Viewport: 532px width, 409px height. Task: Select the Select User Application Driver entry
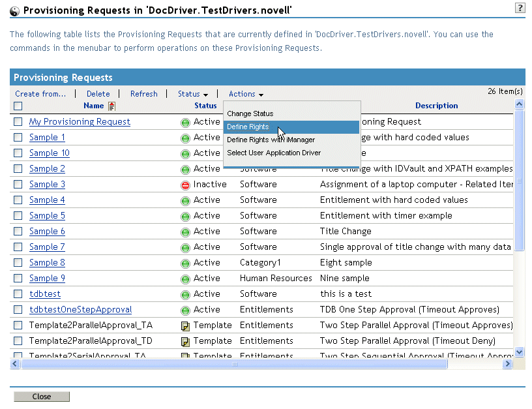point(274,153)
